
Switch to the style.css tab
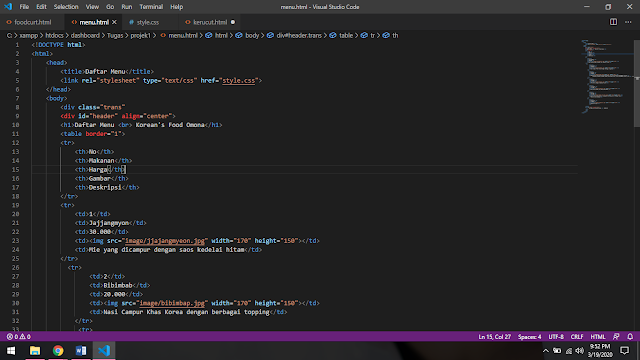coord(148,22)
